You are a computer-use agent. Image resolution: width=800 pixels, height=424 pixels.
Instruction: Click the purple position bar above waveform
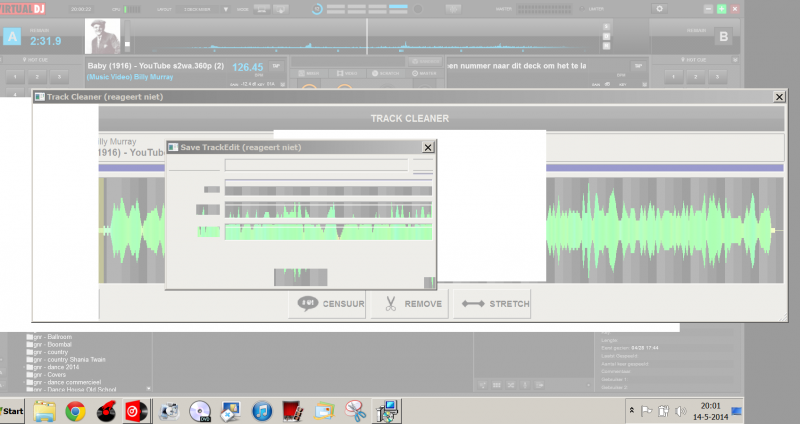[664, 168]
